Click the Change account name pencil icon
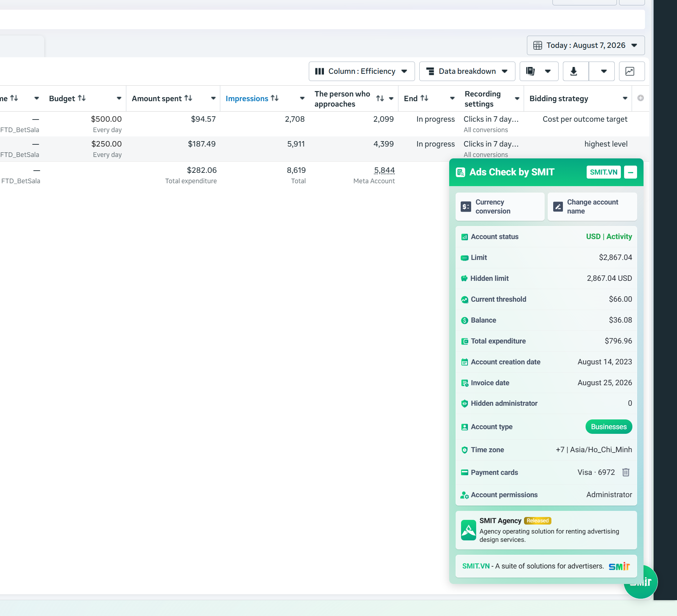 558,207
